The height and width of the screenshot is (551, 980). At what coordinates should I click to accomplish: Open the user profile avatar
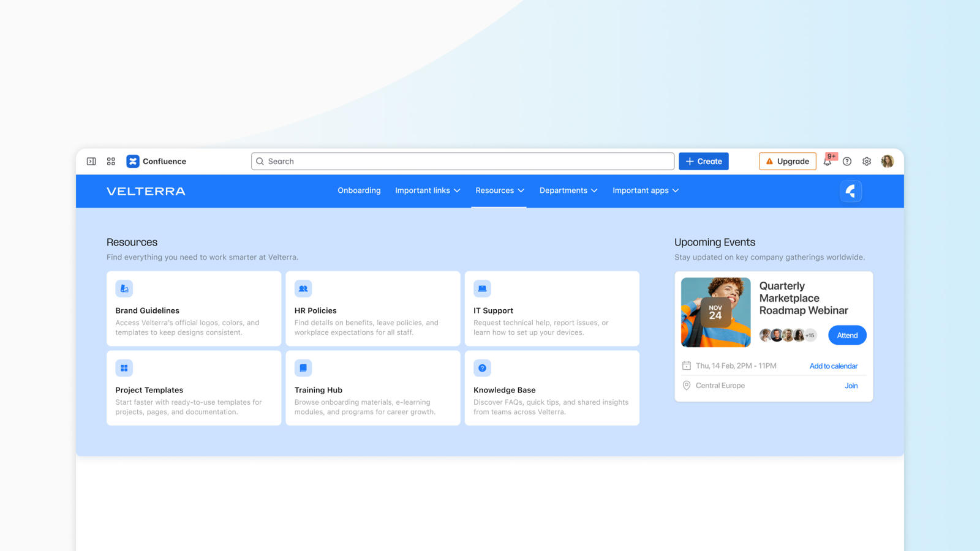888,162
